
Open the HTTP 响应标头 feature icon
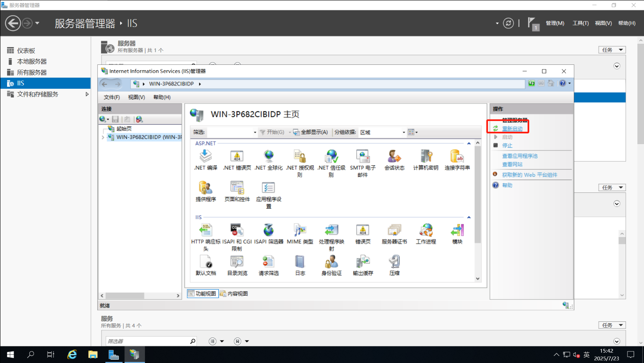206,230
